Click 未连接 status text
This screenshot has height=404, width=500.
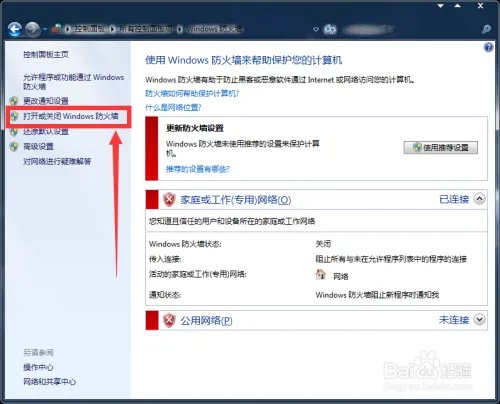coord(454,320)
